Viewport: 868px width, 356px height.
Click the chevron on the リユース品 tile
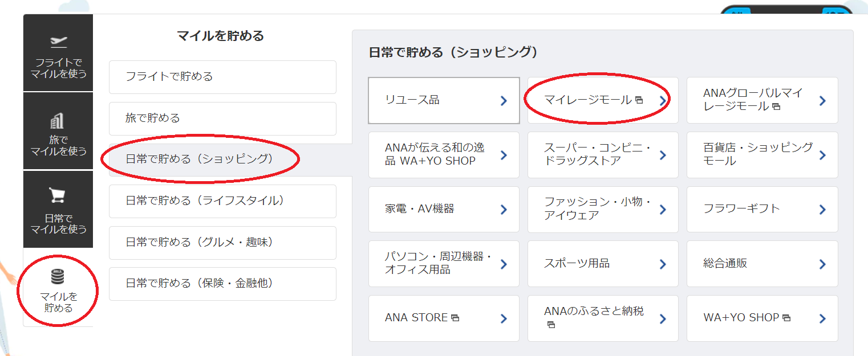504,101
